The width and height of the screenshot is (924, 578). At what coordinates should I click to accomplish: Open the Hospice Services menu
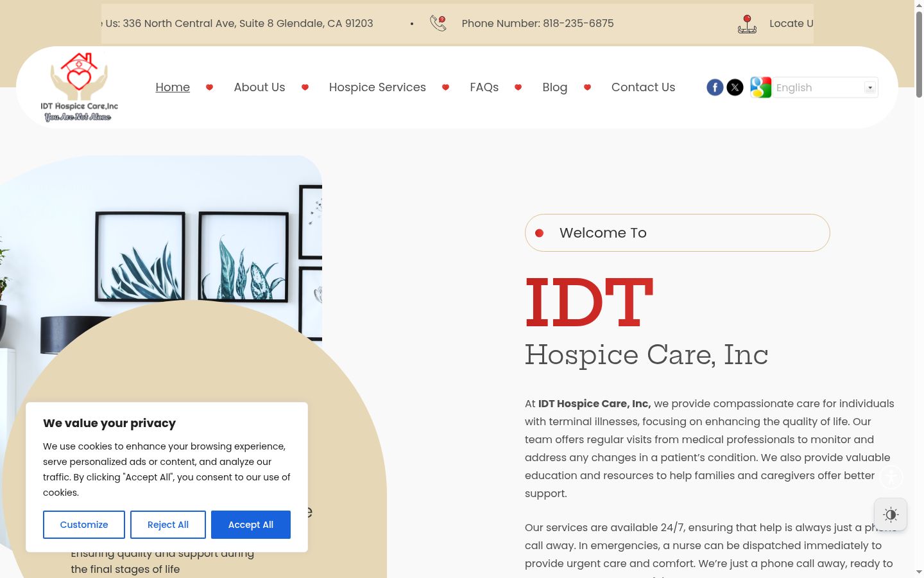pos(377,87)
